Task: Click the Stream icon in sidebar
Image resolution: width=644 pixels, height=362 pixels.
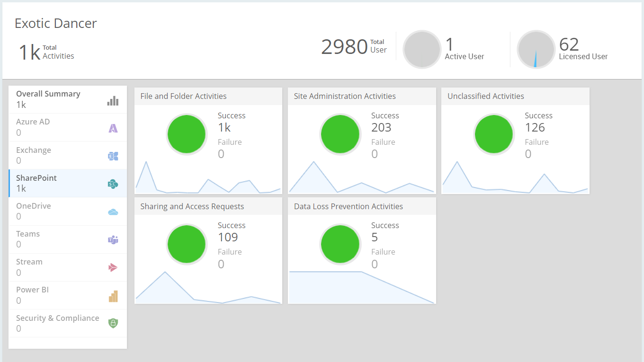Action: pyautogui.click(x=113, y=268)
